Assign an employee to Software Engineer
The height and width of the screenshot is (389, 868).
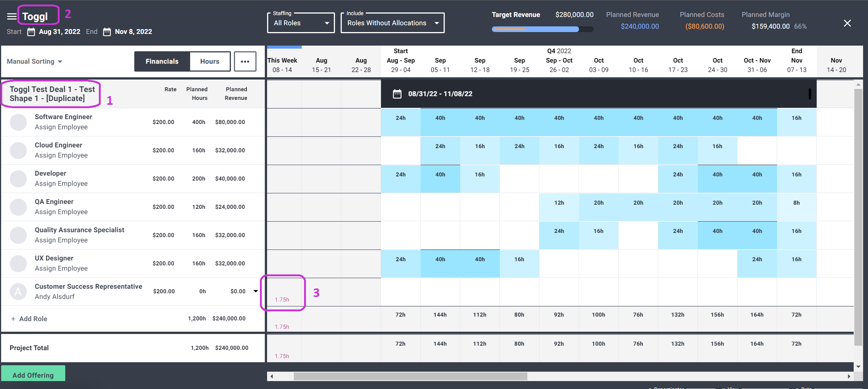click(x=61, y=127)
